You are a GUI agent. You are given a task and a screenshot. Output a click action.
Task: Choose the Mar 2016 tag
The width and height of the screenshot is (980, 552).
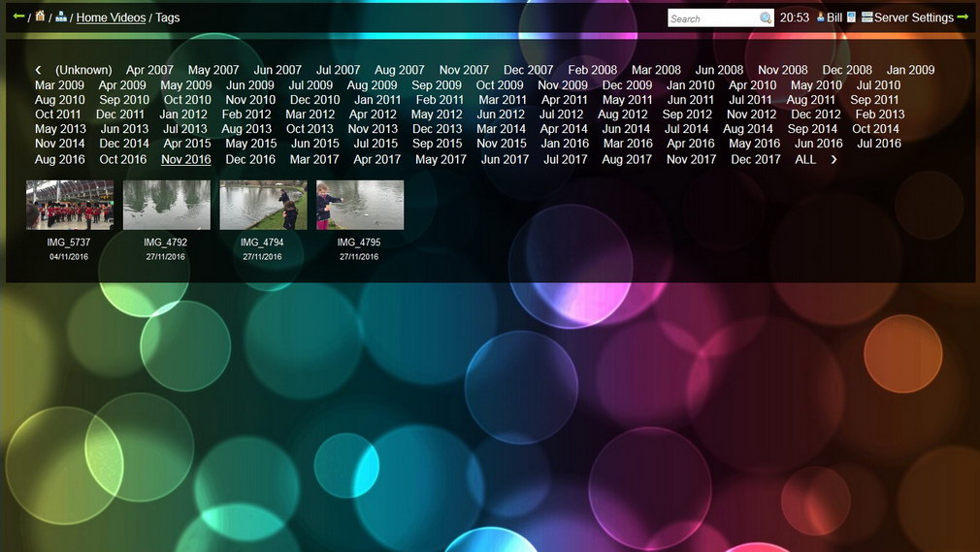point(628,144)
